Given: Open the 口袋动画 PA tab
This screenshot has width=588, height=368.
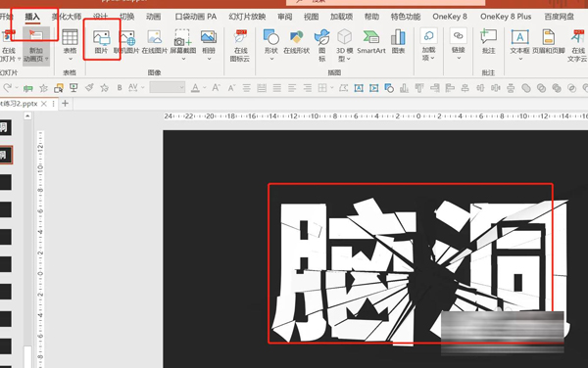Looking at the screenshot, I should point(196,17).
